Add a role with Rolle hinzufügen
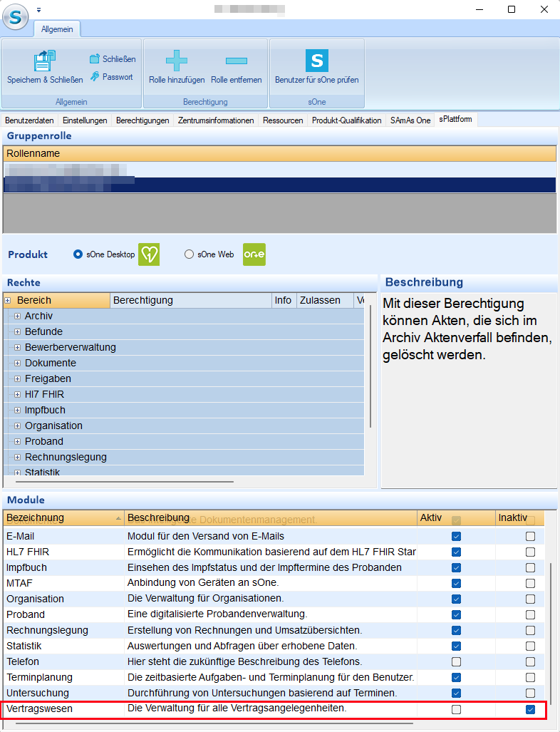 tap(177, 67)
